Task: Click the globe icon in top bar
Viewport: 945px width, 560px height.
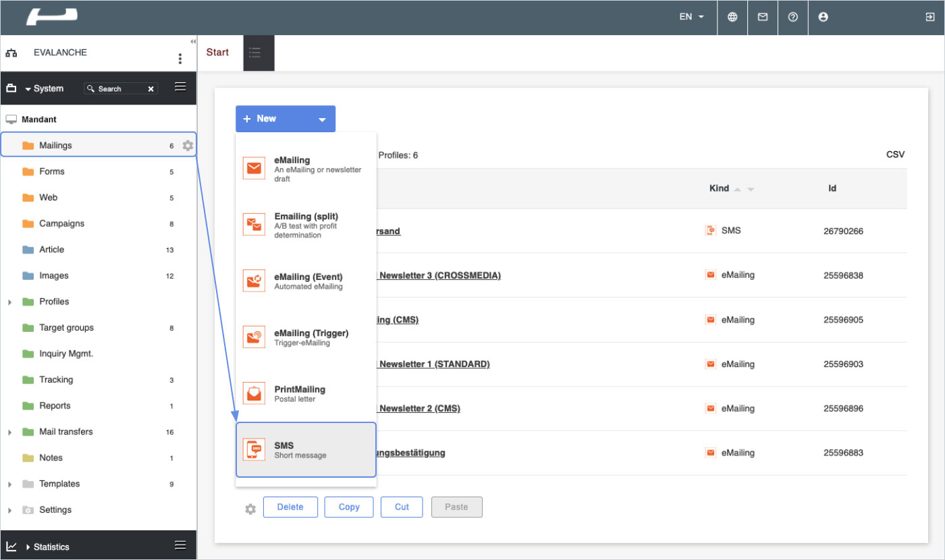Action: 732,18
